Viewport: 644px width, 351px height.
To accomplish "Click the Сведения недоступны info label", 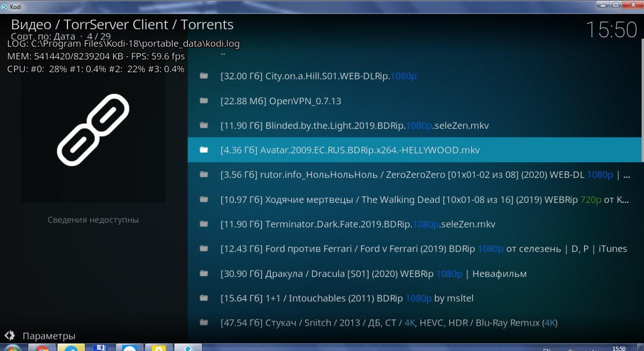I will (x=93, y=220).
